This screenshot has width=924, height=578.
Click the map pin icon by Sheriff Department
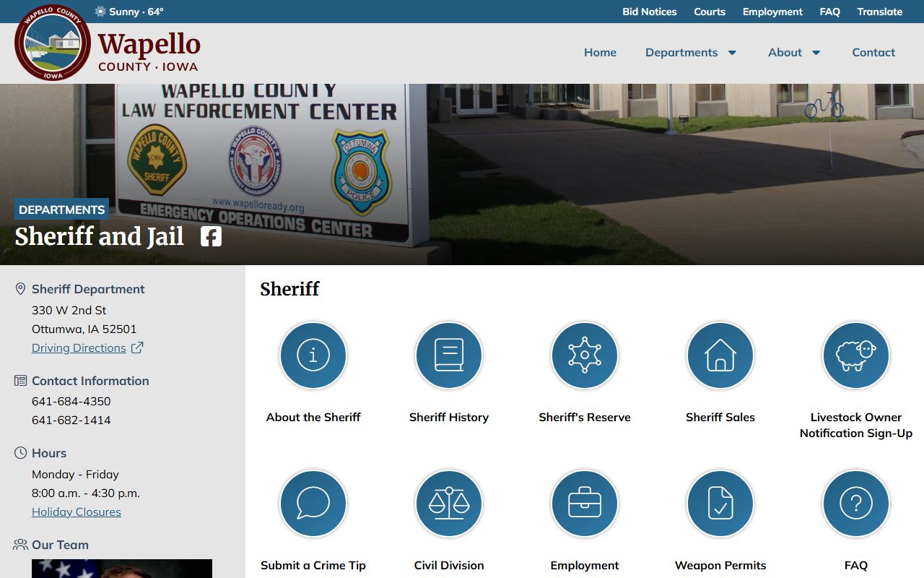(x=20, y=289)
